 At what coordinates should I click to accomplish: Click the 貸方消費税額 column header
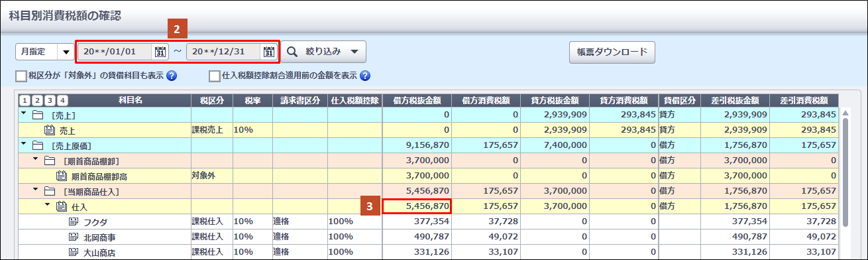click(624, 100)
